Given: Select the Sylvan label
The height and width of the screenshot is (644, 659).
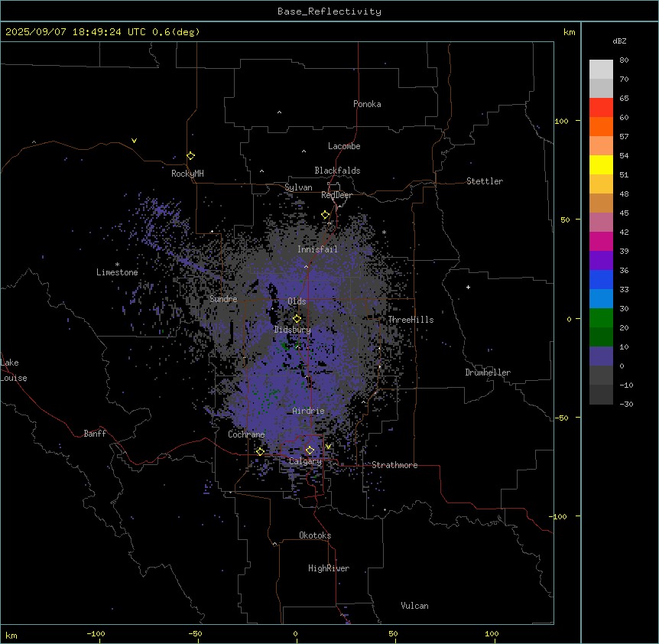Looking at the screenshot, I should tap(298, 187).
